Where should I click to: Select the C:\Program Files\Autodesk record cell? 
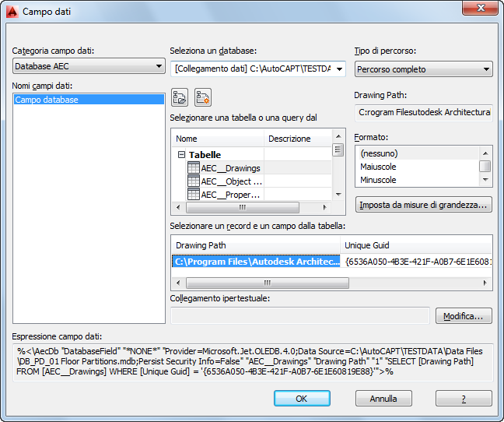coord(256,261)
